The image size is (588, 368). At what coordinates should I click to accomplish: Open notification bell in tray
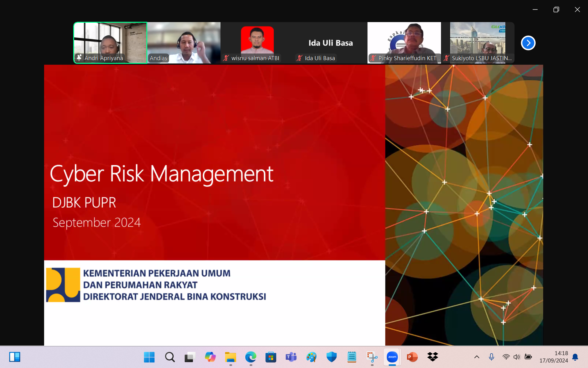tap(575, 357)
